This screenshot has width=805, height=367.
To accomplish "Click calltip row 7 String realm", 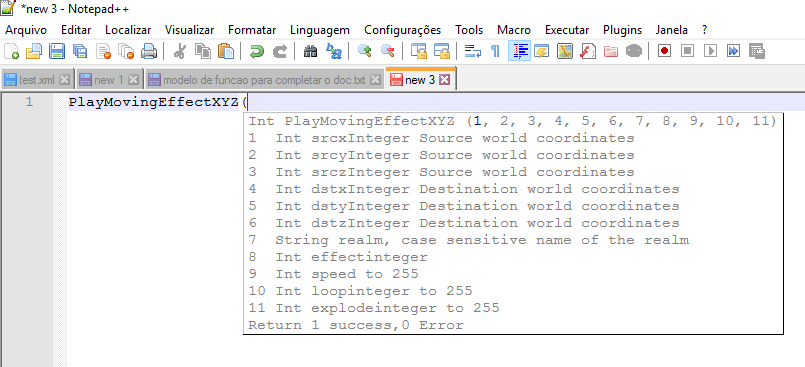I will [469, 240].
